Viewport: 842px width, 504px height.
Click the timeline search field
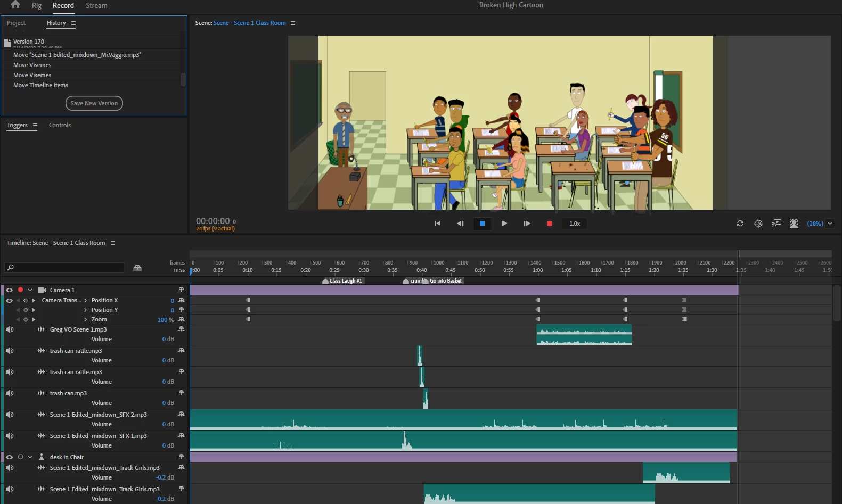[64, 268]
